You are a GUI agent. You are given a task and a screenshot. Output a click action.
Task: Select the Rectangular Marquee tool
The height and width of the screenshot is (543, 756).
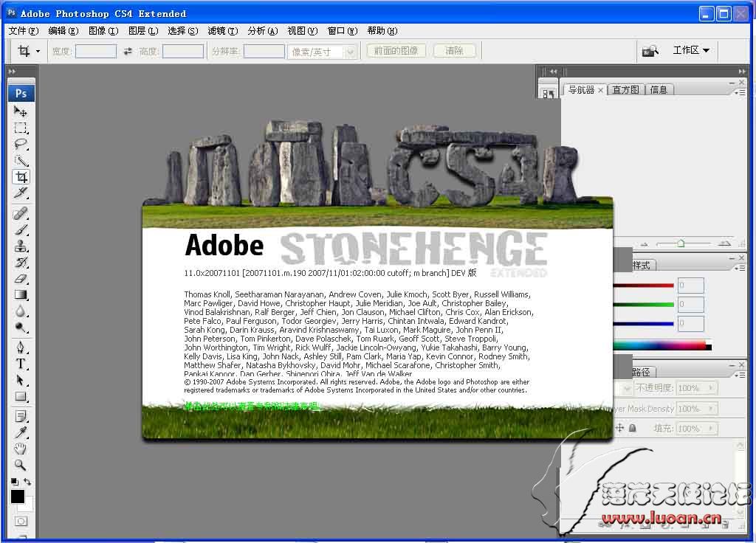pyautogui.click(x=20, y=128)
